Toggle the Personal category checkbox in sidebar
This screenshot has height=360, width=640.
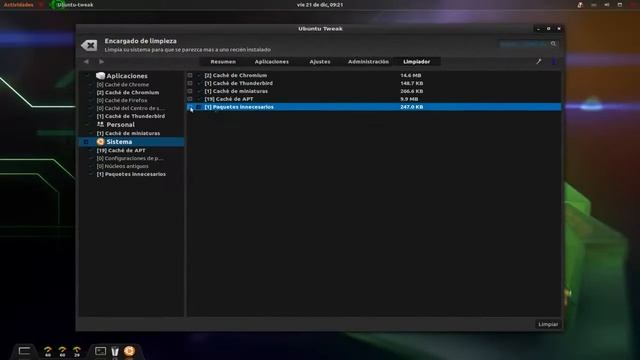click(86, 124)
